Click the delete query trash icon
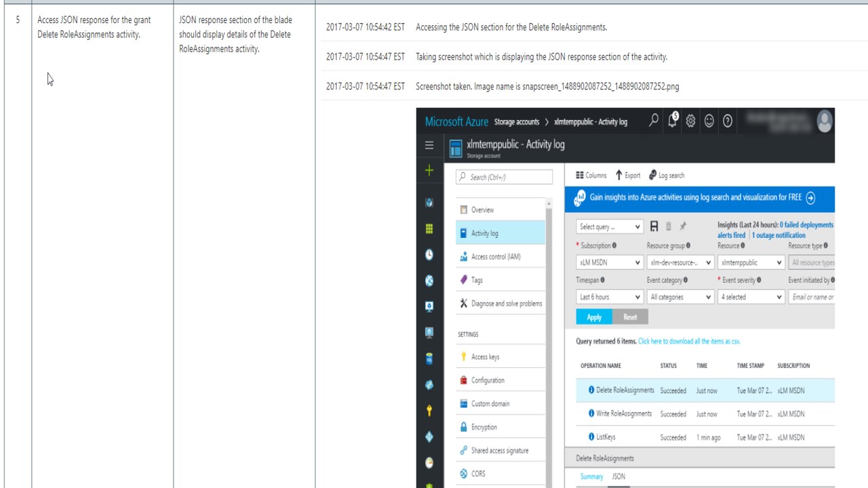The height and width of the screenshot is (488, 868). 669,226
